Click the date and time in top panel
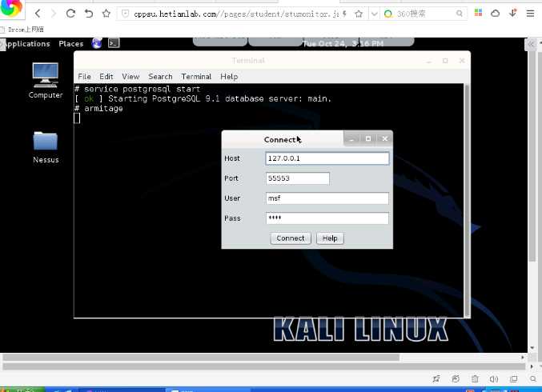This screenshot has width=542, height=392. point(343,43)
